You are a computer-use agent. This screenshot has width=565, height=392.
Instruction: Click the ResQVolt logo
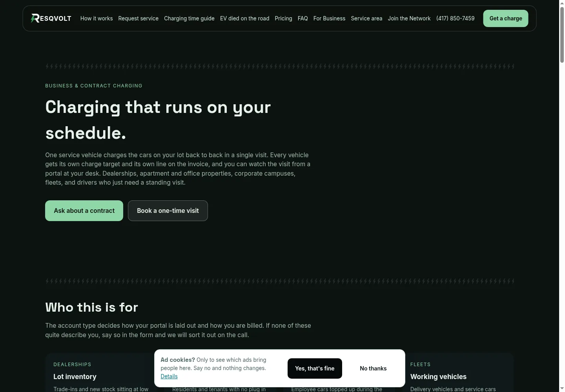point(51,18)
